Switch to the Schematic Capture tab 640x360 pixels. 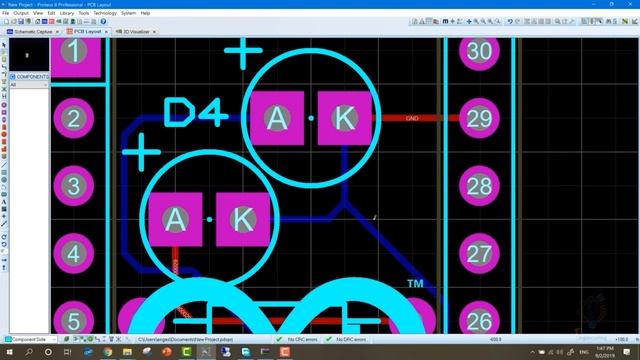point(33,31)
